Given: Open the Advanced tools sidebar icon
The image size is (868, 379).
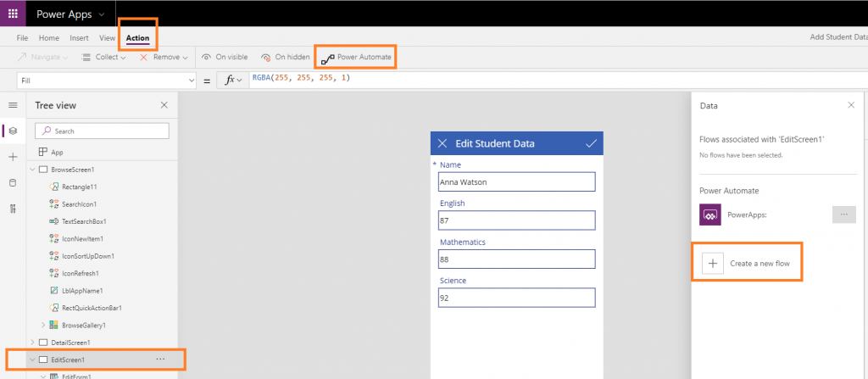Looking at the screenshot, I should [13, 209].
